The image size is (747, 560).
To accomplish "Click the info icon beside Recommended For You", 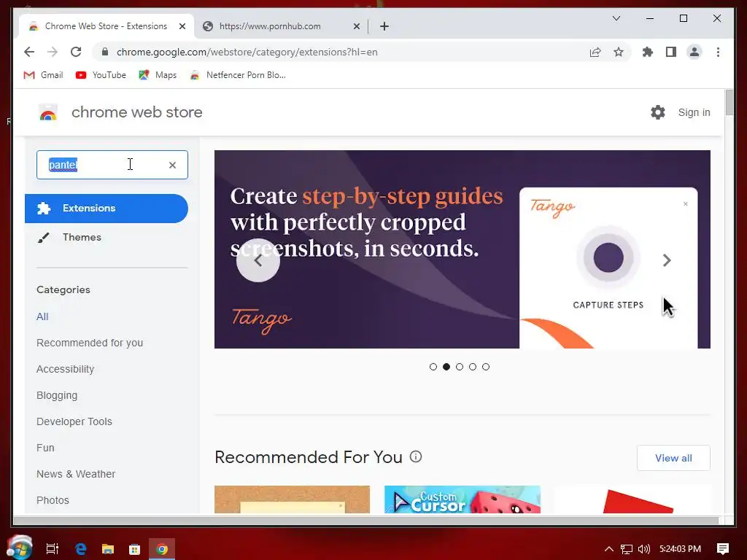I will 416,456.
